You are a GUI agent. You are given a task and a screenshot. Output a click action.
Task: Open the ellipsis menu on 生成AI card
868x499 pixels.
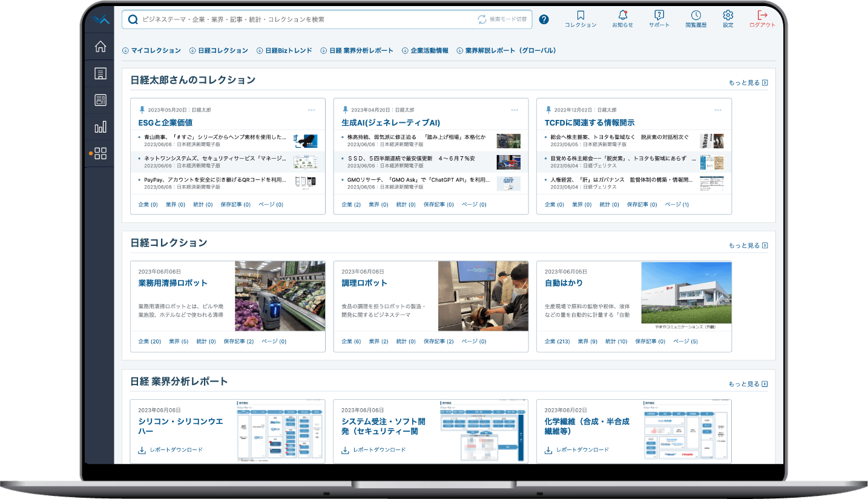coord(515,110)
